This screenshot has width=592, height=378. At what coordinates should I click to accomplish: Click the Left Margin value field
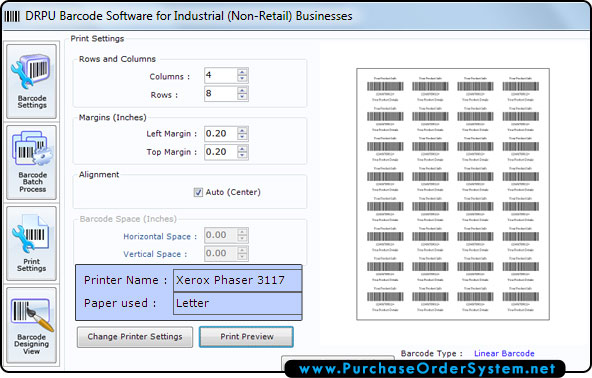point(221,134)
